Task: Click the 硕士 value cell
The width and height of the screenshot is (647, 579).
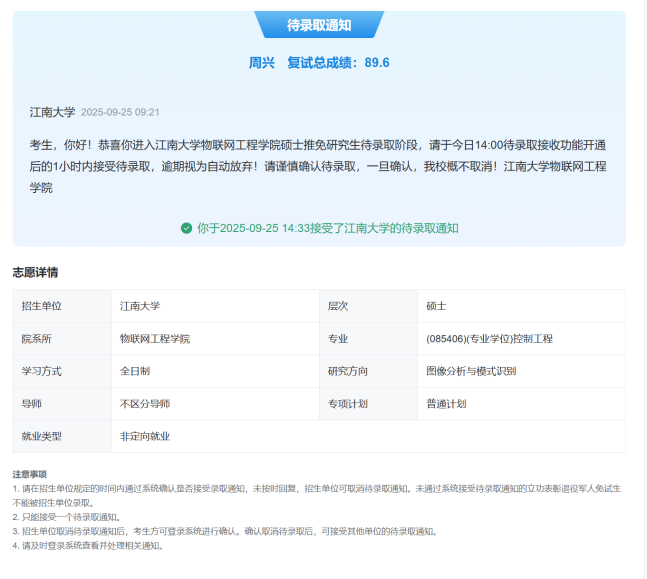Action: coord(522,306)
